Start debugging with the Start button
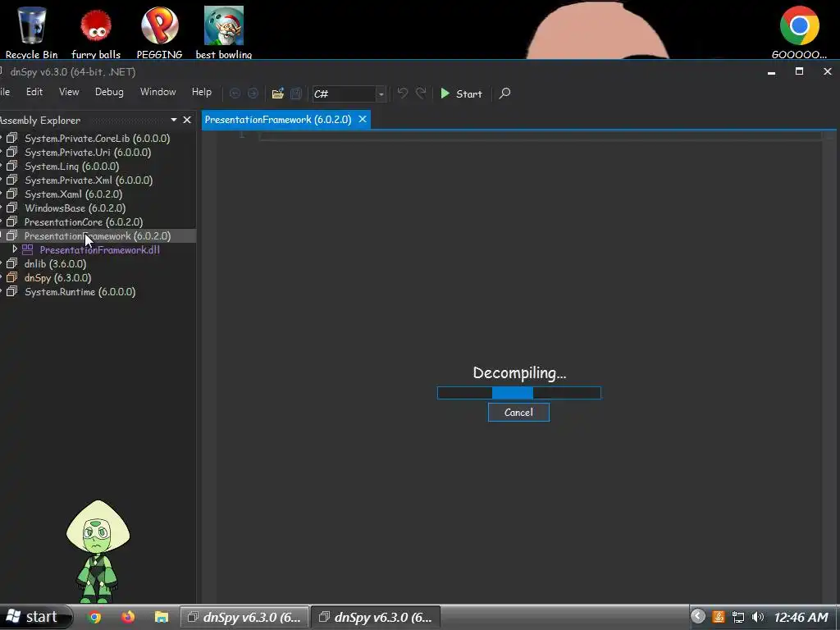 coord(461,94)
